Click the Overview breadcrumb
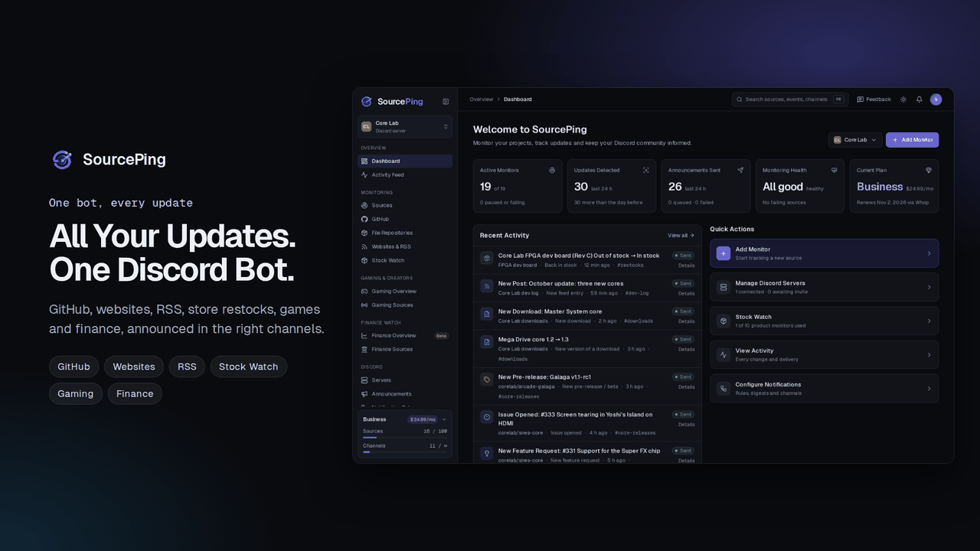Screen dimensions: 980x551 pos(482,99)
